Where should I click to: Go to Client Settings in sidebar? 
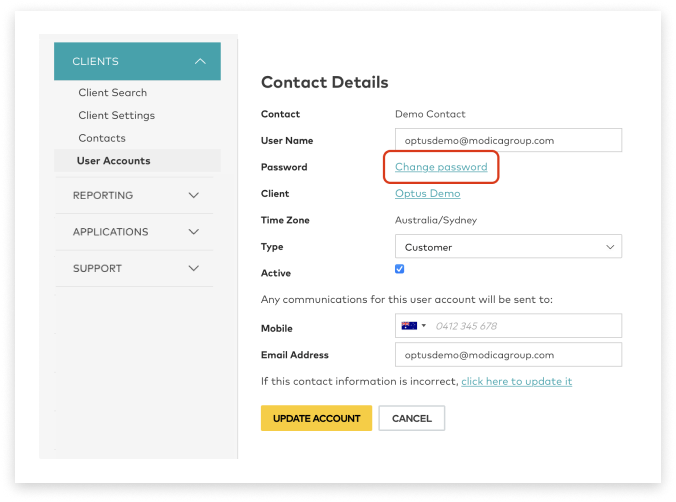116,116
